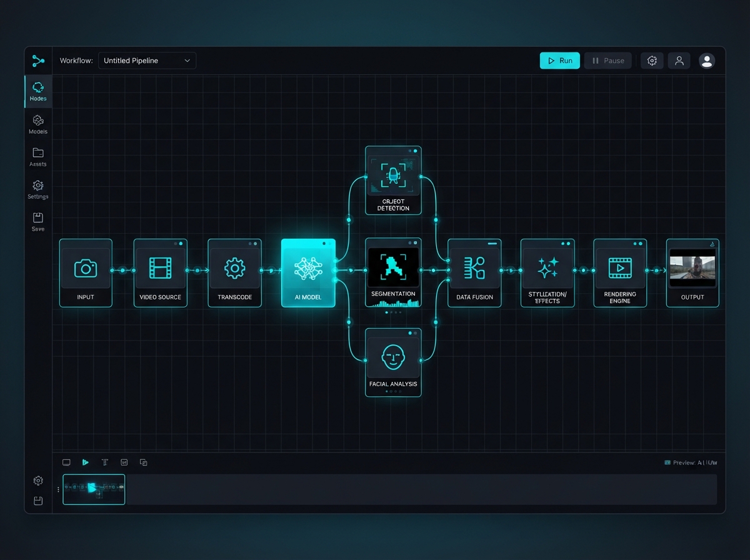Click the 'Workflow:' label
The height and width of the screenshot is (560, 750).
76,61
